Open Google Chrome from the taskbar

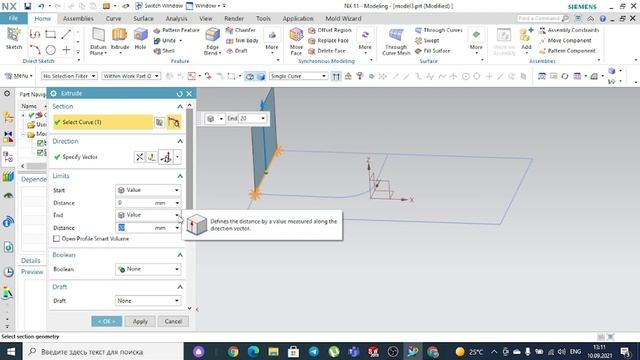click(x=233, y=351)
